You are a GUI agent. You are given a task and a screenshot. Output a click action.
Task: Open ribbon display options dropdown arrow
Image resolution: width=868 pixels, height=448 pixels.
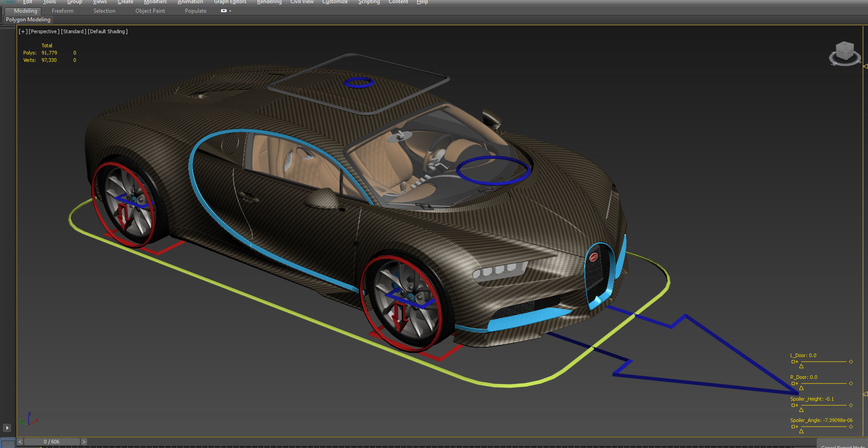tap(230, 11)
